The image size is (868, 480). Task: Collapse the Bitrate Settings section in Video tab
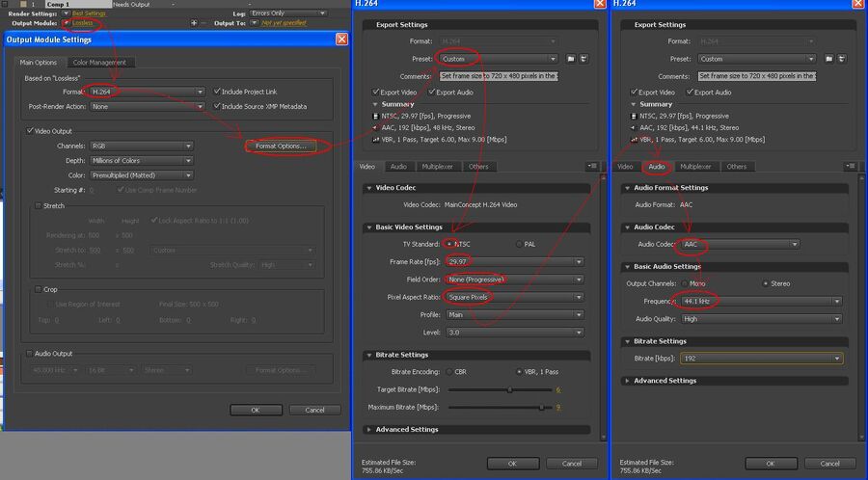pos(369,355)
